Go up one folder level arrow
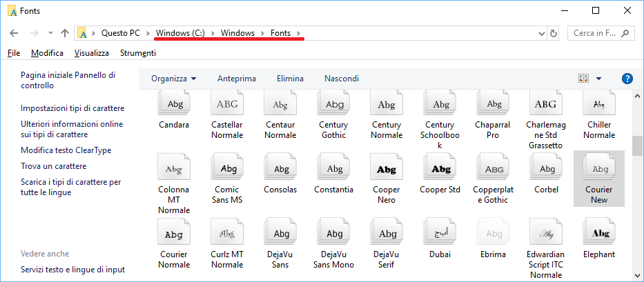Viewport: 644px width, 282px height. pyautogui.click(x=65, y=33)
